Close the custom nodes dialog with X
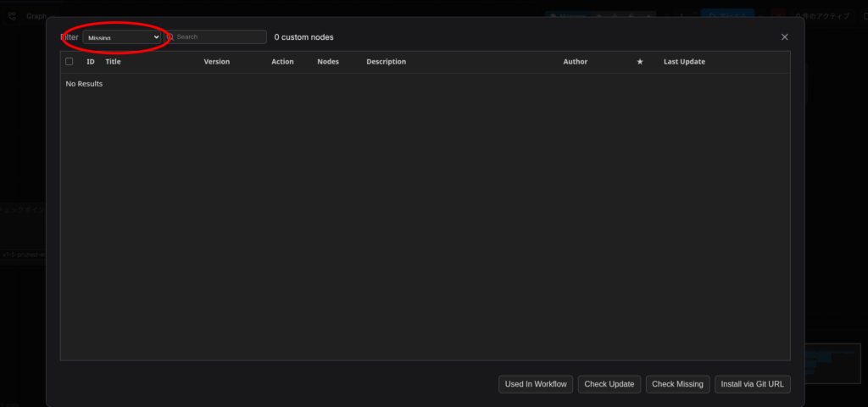 point(784,37)
